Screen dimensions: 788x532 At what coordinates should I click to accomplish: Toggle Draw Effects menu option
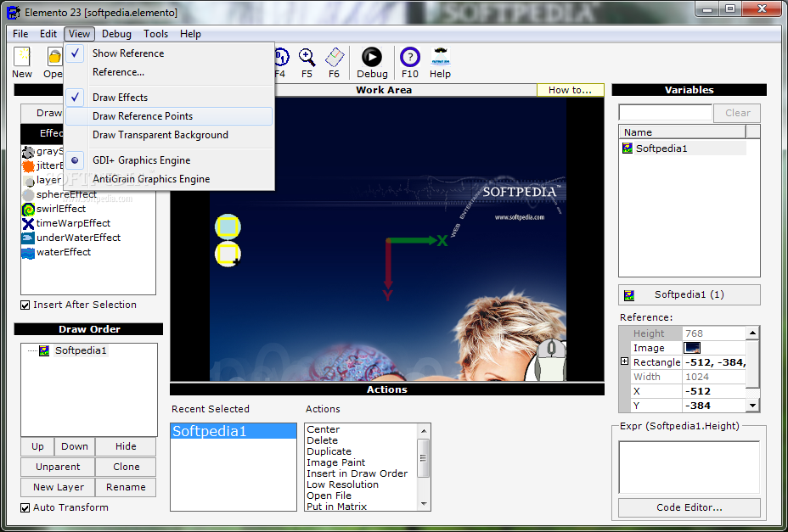pyautogui.click(x=169, y=98)
